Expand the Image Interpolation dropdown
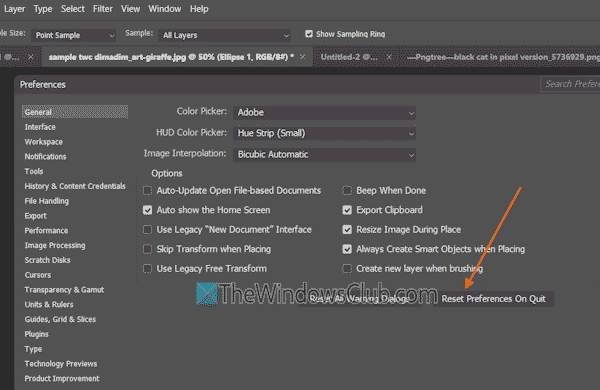 pos(324,155)
